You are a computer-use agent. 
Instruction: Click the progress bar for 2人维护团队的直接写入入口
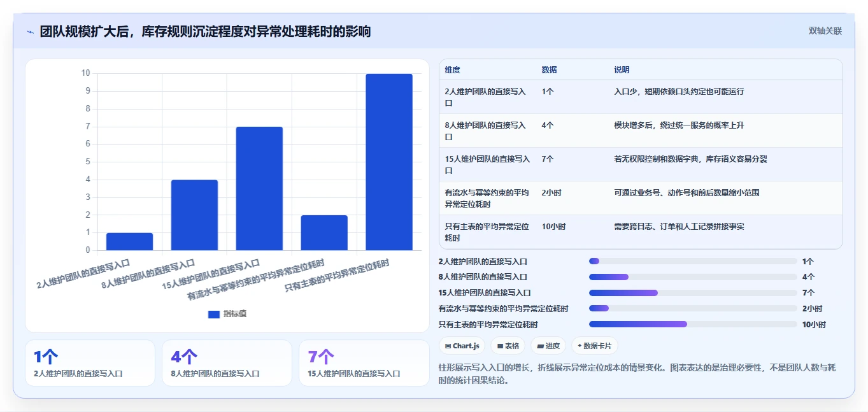(x=693, y=261)
